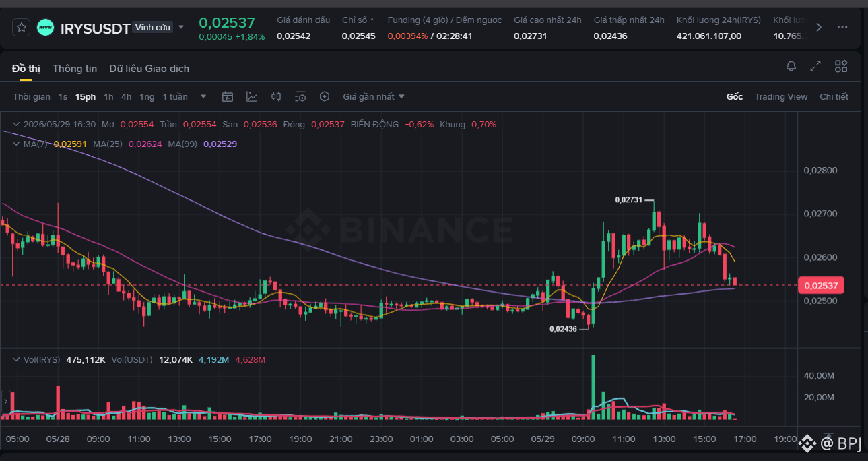Change the candlestick chart type icon

click(x=276, y=96)
